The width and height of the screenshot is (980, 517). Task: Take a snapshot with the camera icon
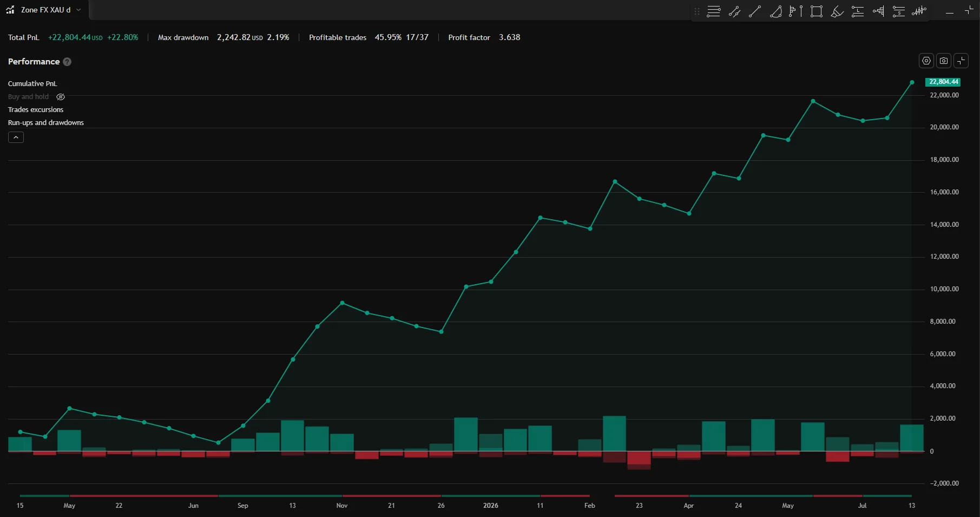944,61
